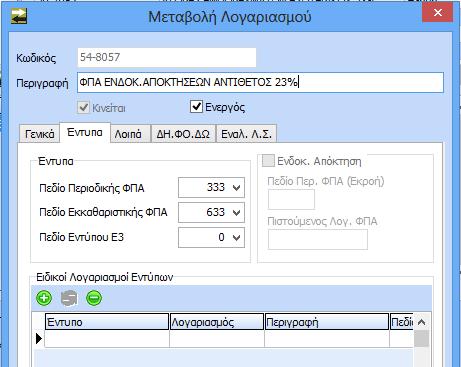
Task: Select the current row marker arrow
Action: [x=39, y=339]
